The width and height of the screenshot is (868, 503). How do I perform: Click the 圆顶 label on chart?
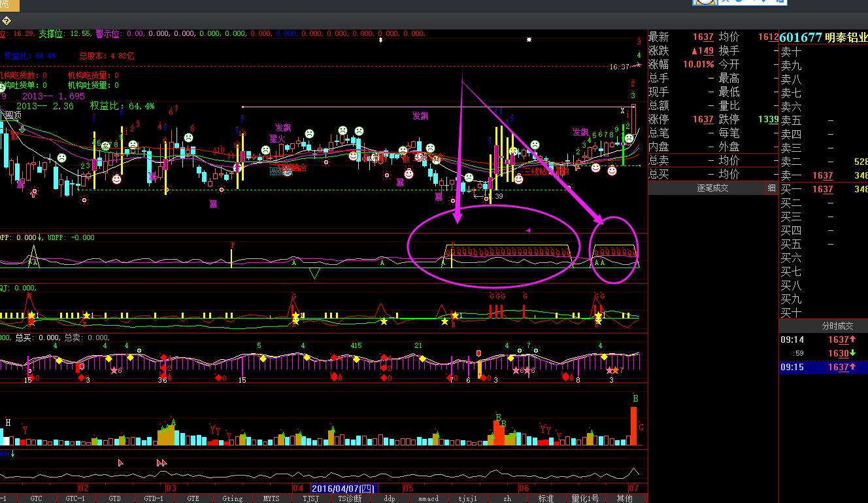click(x=13, y=115)
